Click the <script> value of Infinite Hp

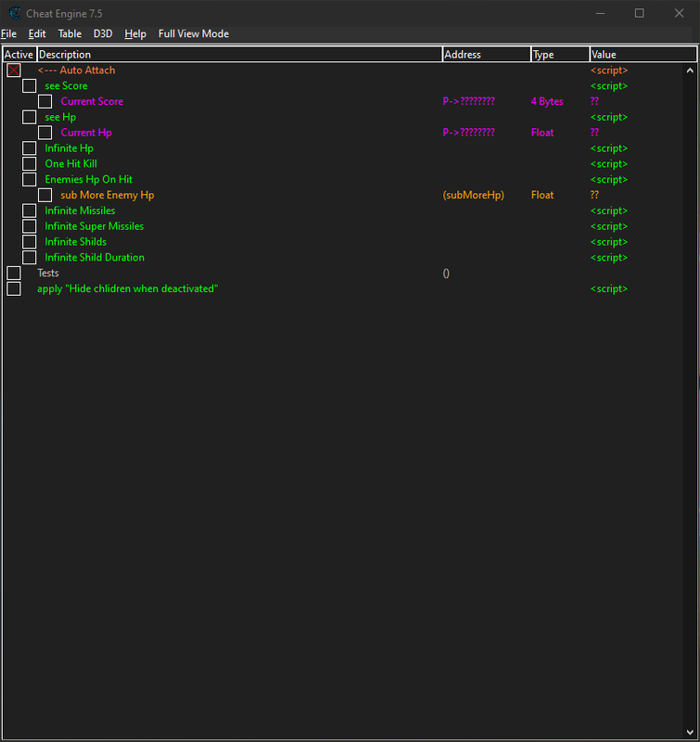[x=609, y=148]
